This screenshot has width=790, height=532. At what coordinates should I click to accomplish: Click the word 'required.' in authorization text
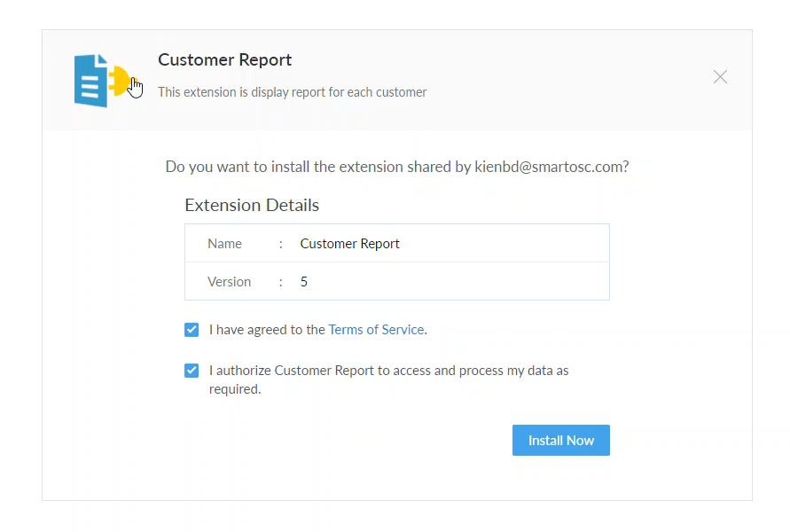235,389
